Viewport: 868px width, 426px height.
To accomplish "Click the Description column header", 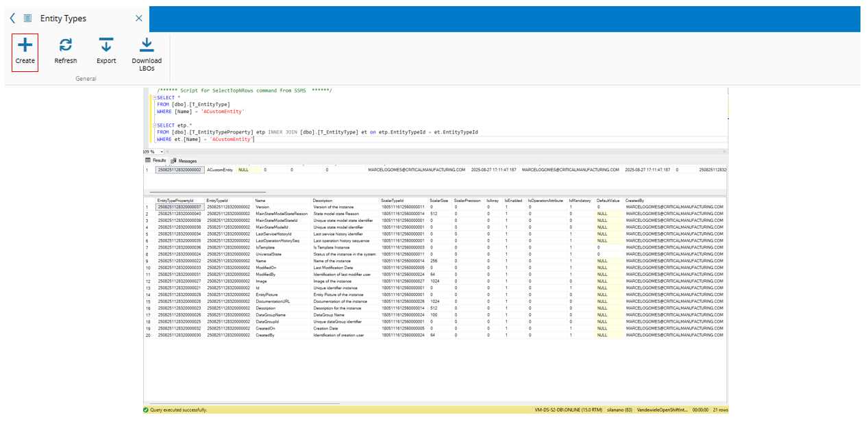I will tap(345, 201).
